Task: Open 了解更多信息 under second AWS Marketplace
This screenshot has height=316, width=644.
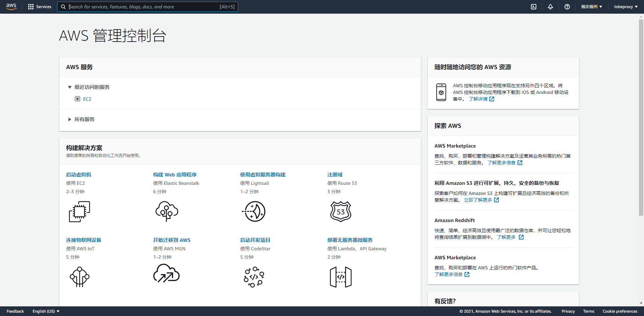Action: click(x=452, y=275)
